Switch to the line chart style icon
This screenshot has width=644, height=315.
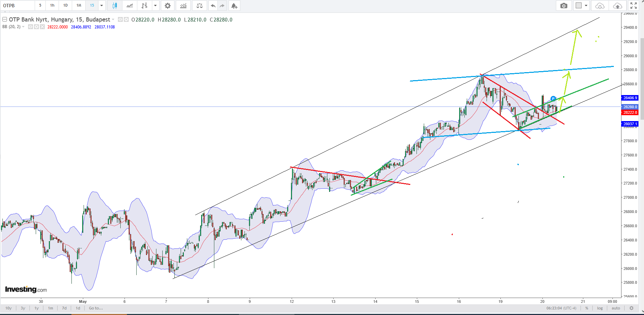click(130, 6)
